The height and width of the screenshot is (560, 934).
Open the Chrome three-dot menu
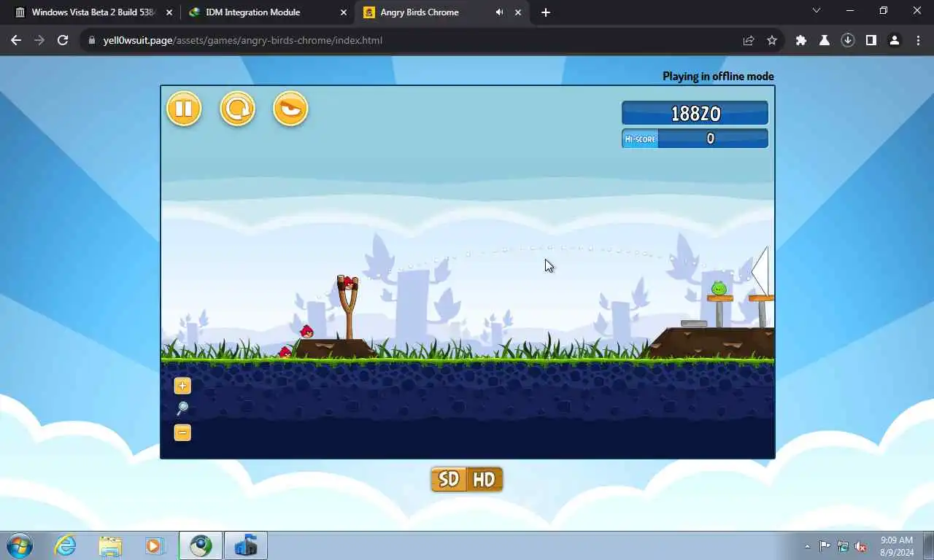[918, 40]
